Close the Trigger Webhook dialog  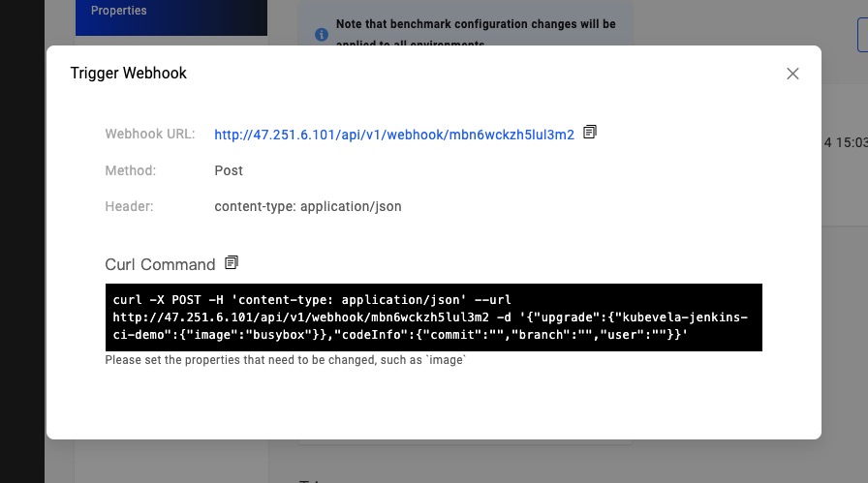pyautogui.click(x=792, y=74)
